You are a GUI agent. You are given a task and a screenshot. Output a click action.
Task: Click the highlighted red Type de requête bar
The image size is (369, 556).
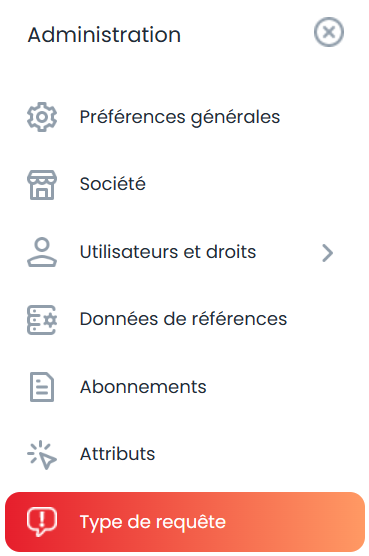click(x=185, y=522)
